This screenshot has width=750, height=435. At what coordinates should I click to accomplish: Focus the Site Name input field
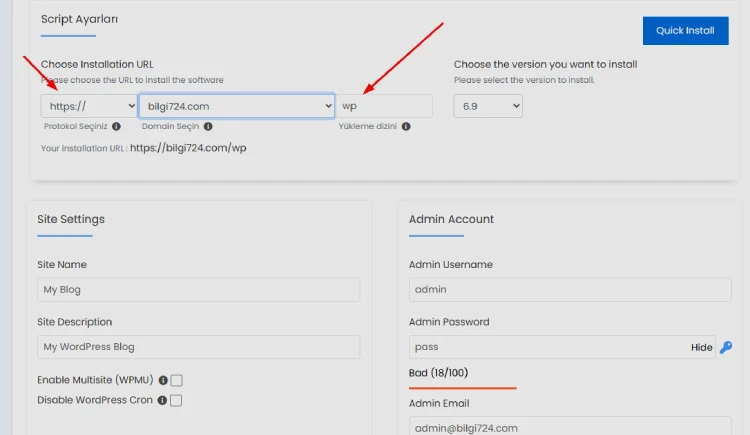click(x=198, y=290)
